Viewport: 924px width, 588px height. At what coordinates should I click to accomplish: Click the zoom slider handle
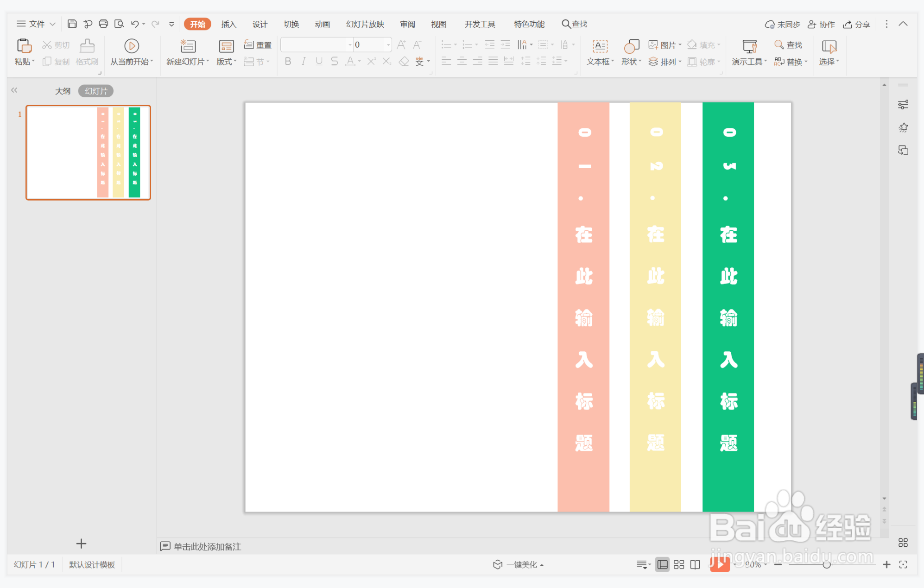[x=826, y=564]
